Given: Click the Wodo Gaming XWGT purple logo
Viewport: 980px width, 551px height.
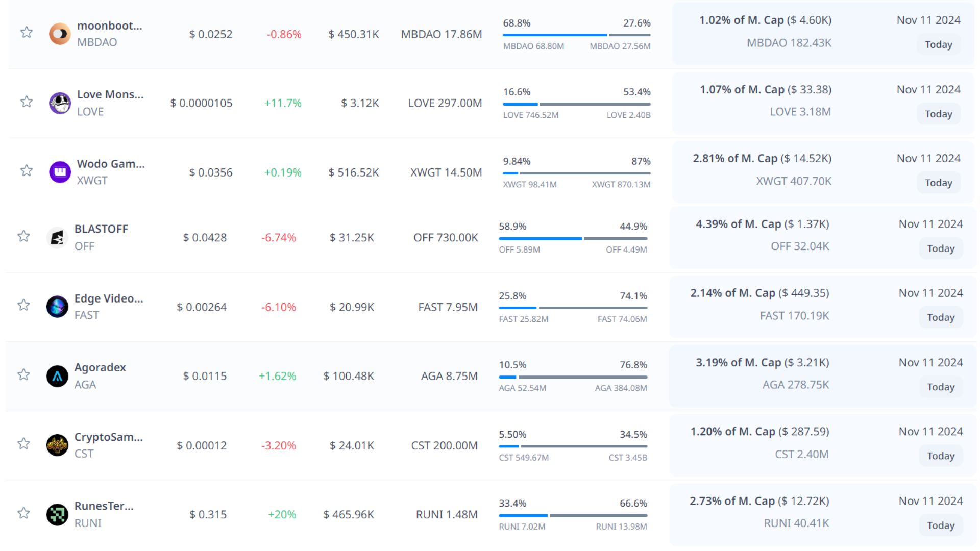Looking at the screenshot, I should point(60,172).
